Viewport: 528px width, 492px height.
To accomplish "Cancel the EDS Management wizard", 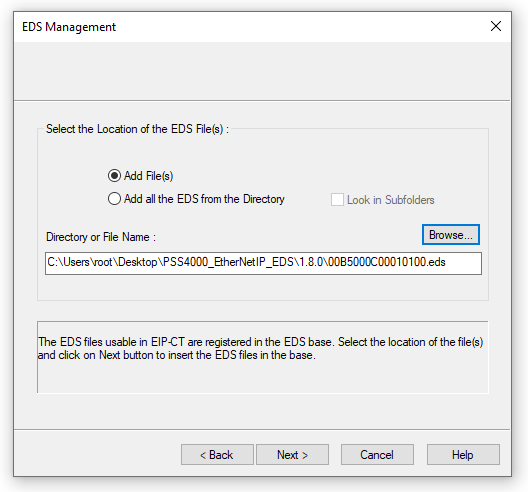I will pyautogui.click(x=377, y=455).
